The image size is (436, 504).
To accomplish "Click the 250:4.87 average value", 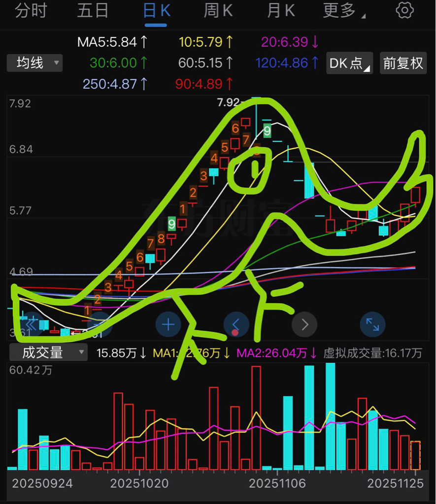I will pos(115,84).
